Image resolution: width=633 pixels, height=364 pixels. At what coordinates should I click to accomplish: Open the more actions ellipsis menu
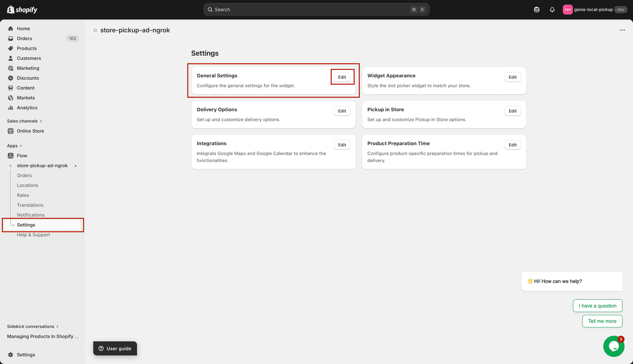click(x=622, y=30)
